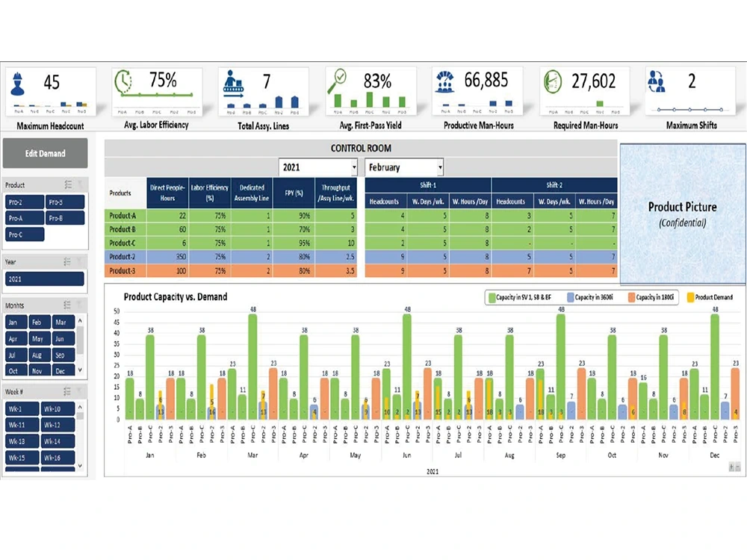This screenshot has width=747, height=560.
Task: Click the 27,602 Required Man-Hours value
Action: coord(593,81)
